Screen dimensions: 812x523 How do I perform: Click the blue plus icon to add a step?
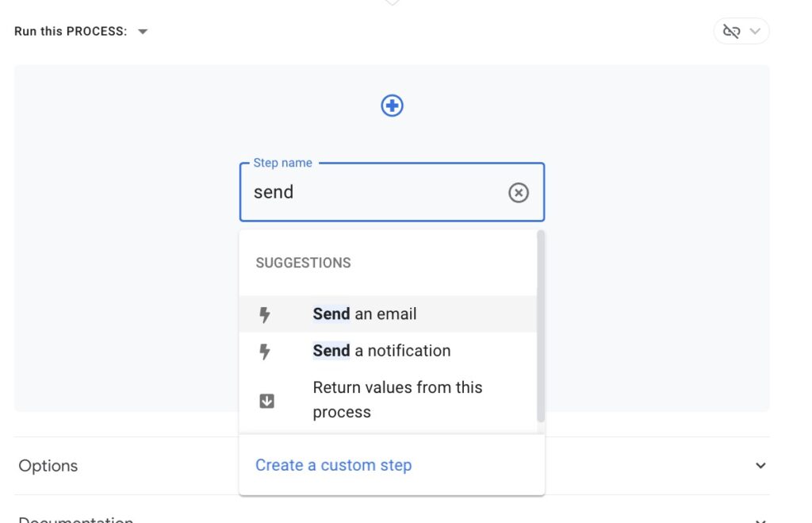coord(392,106)
